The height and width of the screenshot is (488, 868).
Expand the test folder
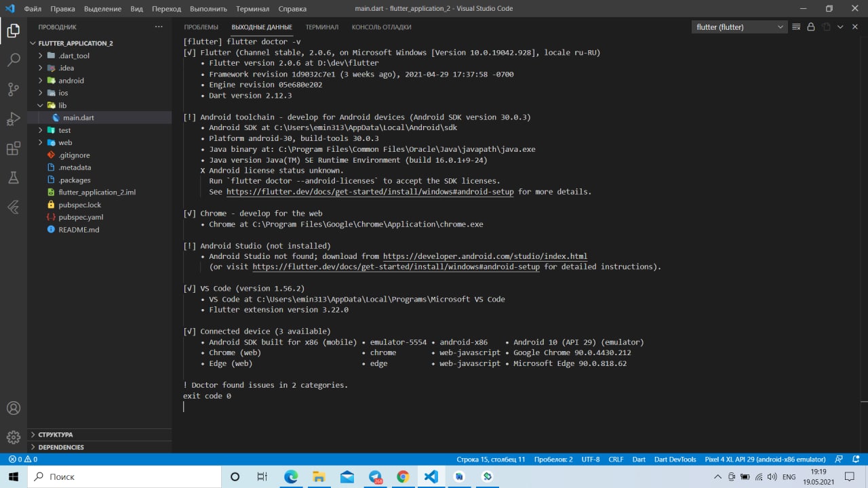coord(41,130)
